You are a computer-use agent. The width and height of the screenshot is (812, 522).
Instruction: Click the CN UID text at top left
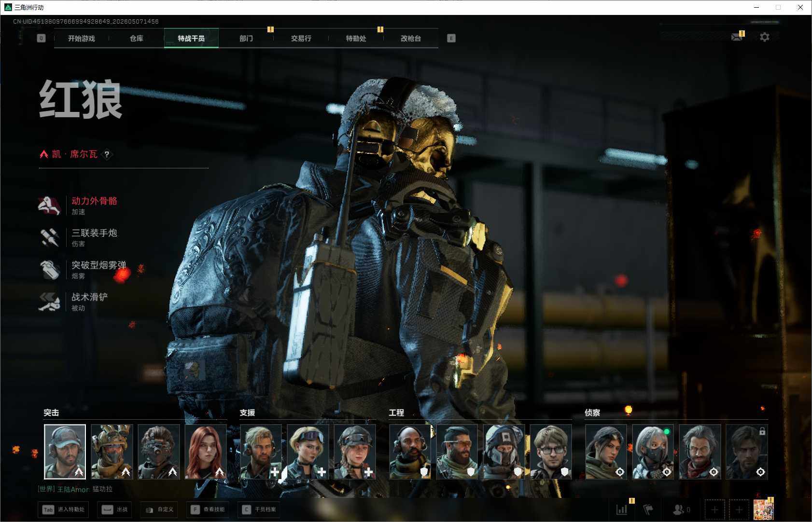(86, 22)
